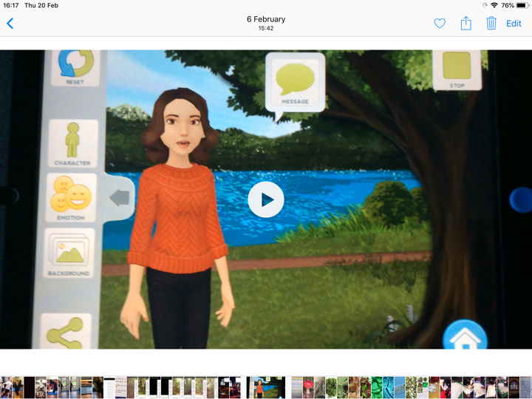
Task: Tap the Message speech bubble icon
Action: pyautogui.click(x=295, y=82)
